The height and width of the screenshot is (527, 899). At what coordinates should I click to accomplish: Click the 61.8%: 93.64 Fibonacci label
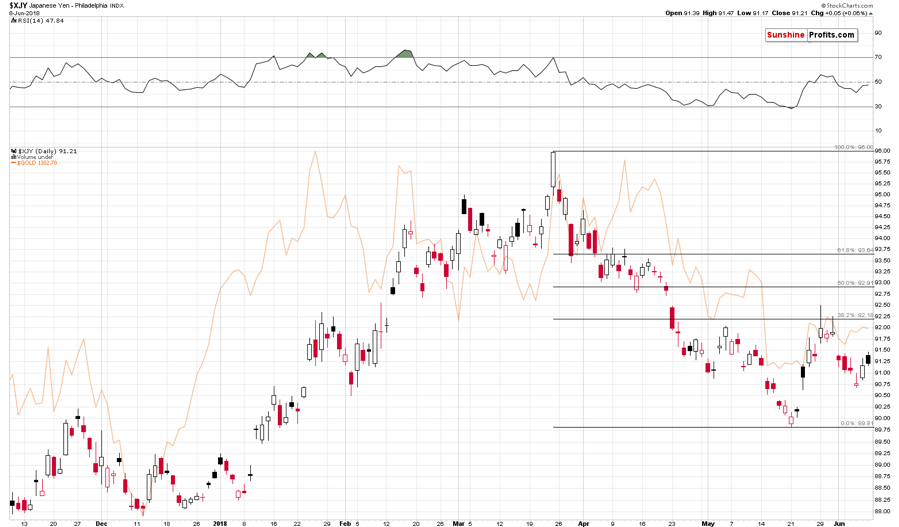click(x=855, y=250)
